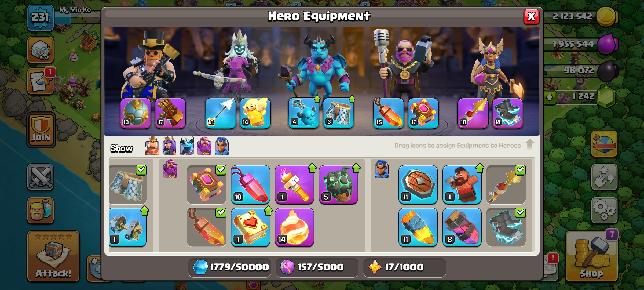The image size is (644, 290).
Task: Filter equipment by Minion Prince portrait
Action: 187,146
